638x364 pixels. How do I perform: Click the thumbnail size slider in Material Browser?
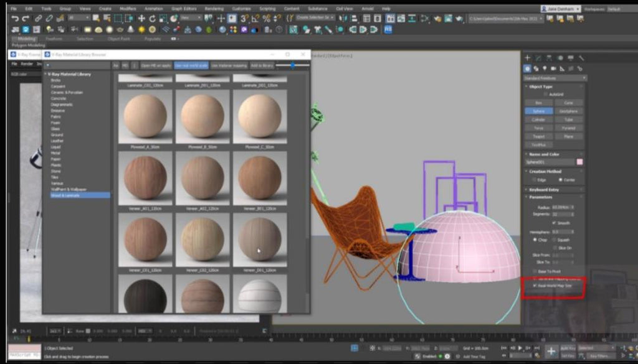[293, 65]
